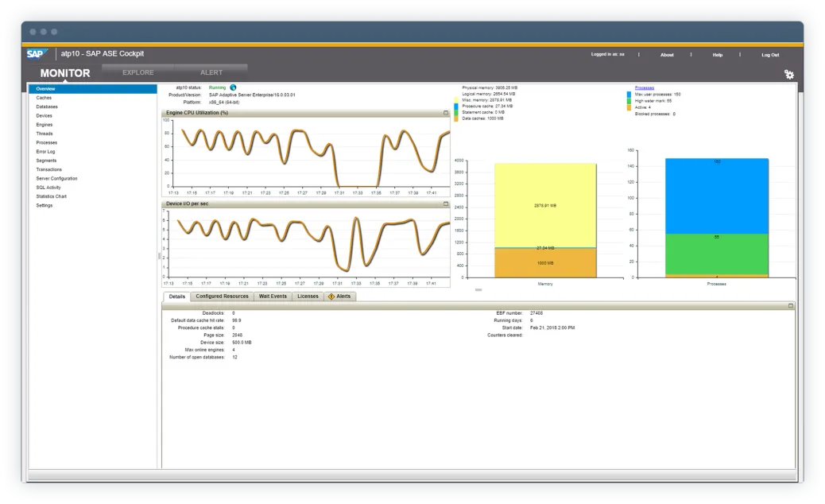Open the Processes link above the bar chart
Screen dimensions: 825x504
coord(645,86)
